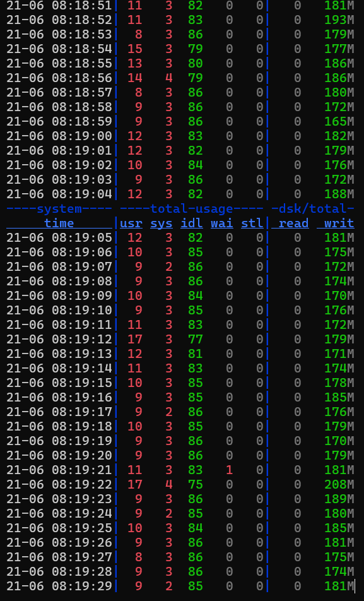The image size is (364, 601).
Task: Click the 177M write value
Action: (x=339, y=49)
